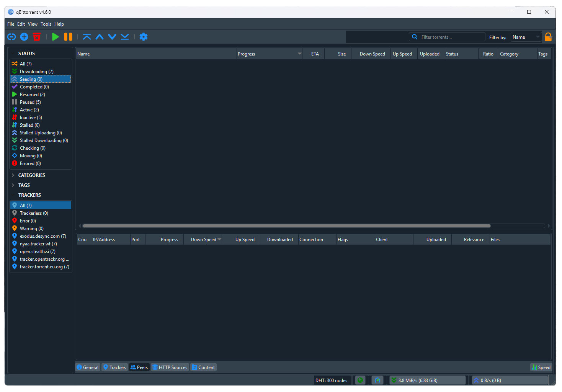
Task: Select All (7) trackers filter
Action: 41,206
